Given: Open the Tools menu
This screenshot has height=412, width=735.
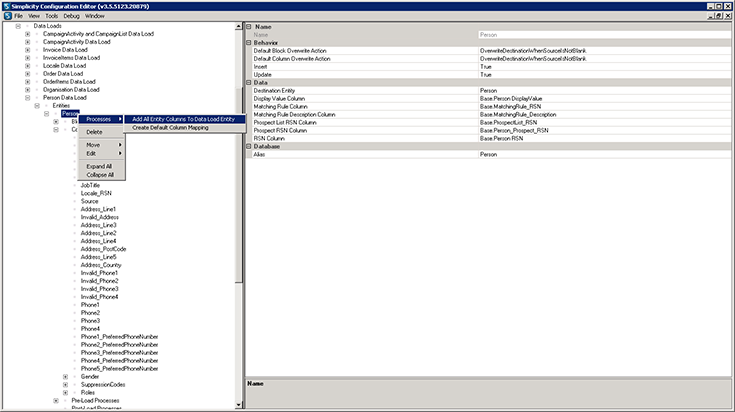Looking at the screenshot, I should [x=52, y=16].
